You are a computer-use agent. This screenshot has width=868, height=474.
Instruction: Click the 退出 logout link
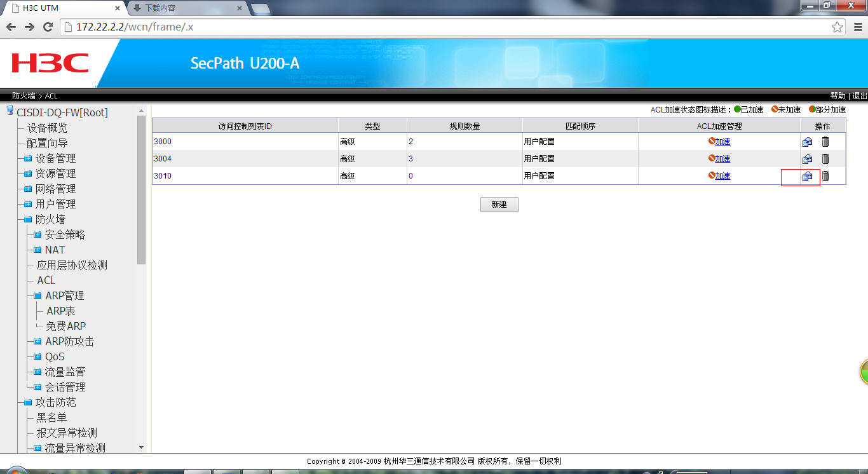(859, 96)
